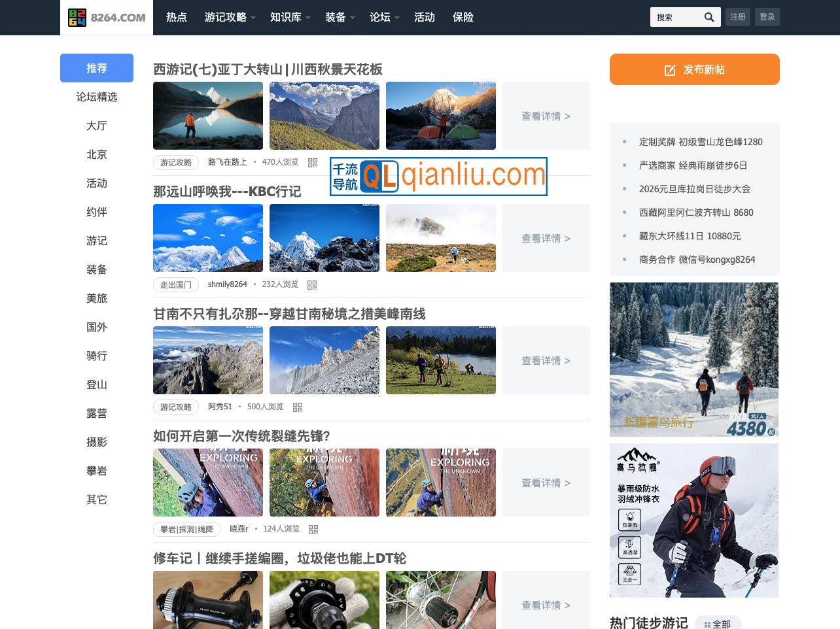Screen dimensions: 840x629
Task: Open QR code for 西游记 post
Action: (x=313, y=163)
